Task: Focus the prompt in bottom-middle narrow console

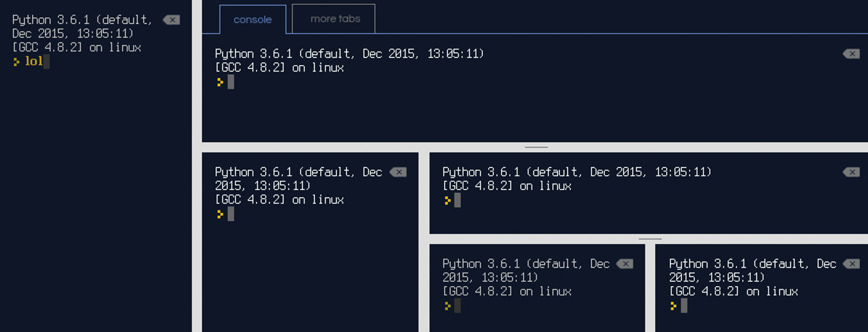Action: (457, 306)
